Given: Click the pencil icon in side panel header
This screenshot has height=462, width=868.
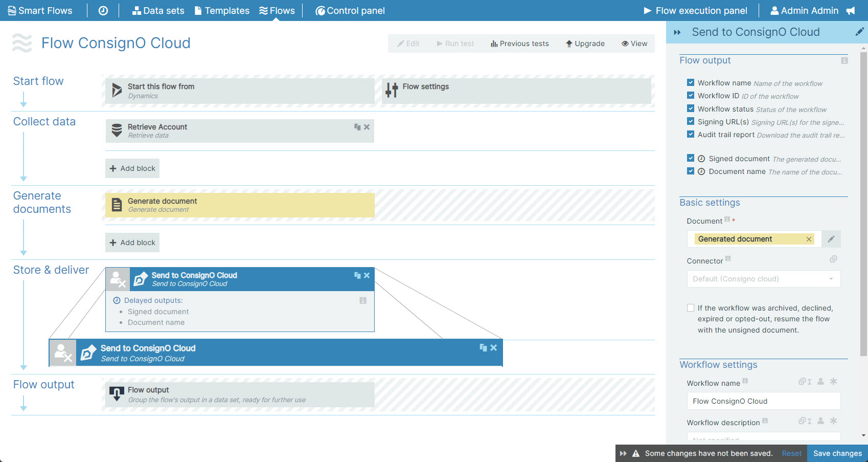Looking at the screenshot, I should pyautogui.click(x=859, y=32).
